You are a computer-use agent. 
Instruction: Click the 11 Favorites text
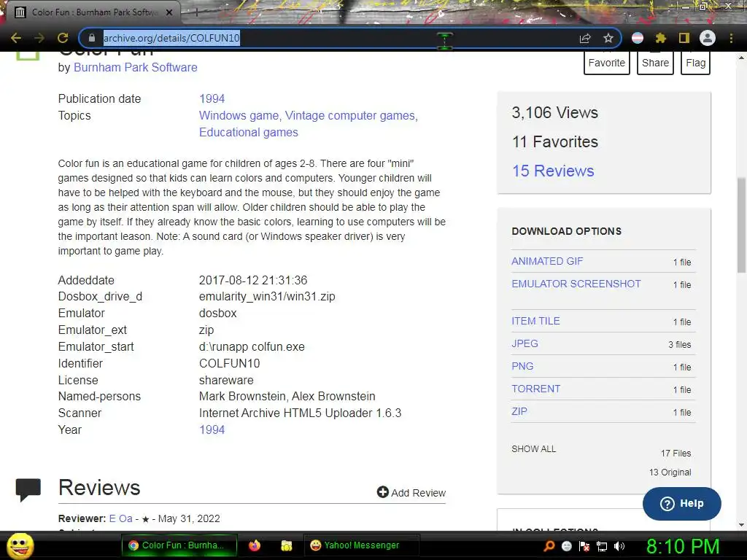(555, 142)
